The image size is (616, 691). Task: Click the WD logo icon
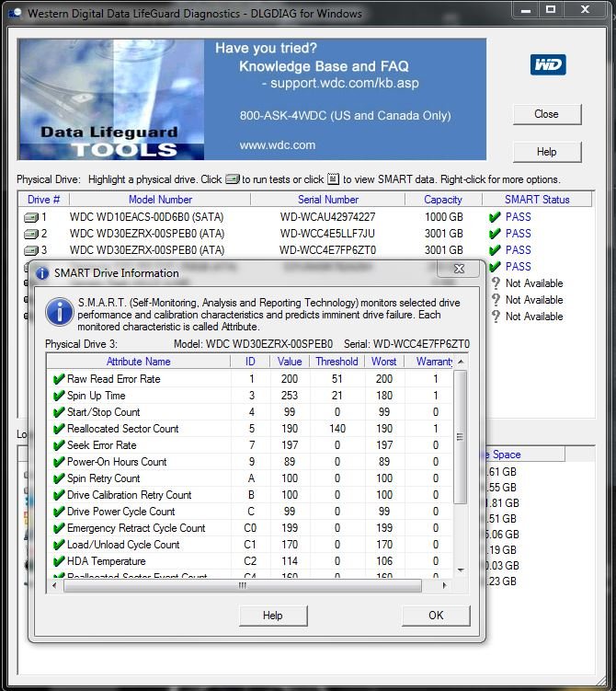547,65
